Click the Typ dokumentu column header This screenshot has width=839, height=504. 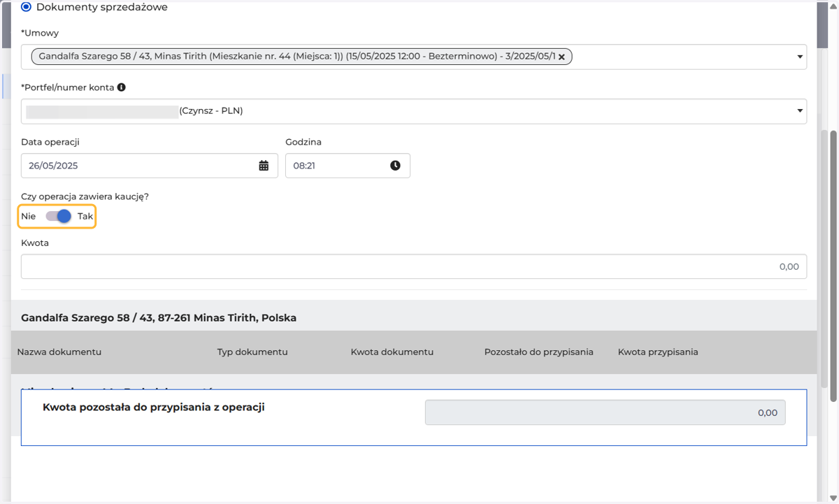(252, 352)
